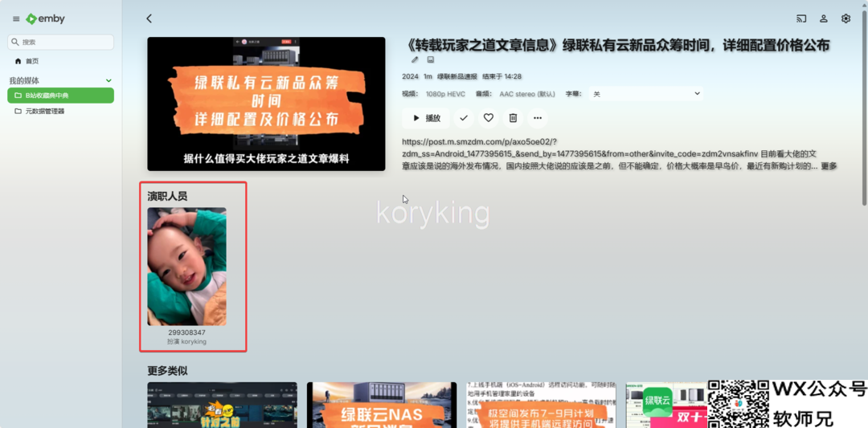The height and width of the screenshot is (428, 868).
Task: Click the main video poster thumbnail
Action: pyautogui.click(x=266, y=104)
